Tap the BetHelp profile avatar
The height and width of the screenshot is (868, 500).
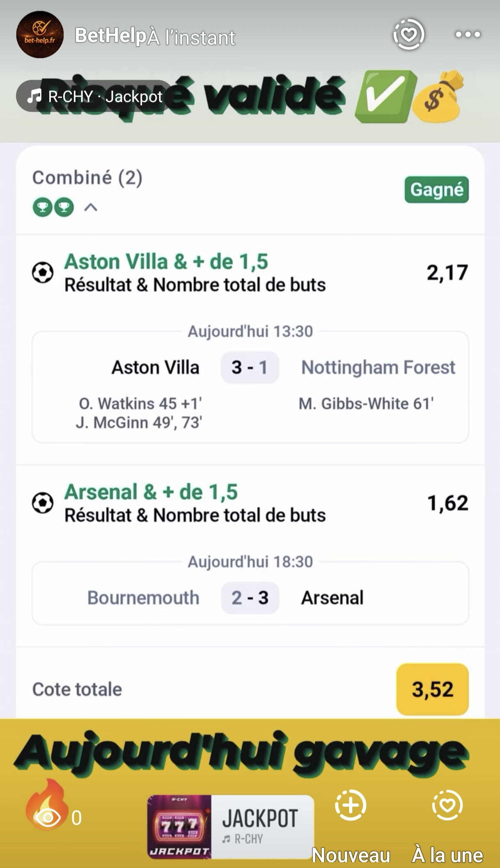(x=40, y=34)
